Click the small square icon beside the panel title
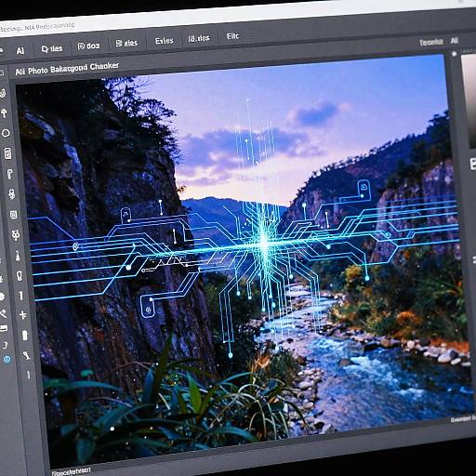The height and width of the screenshot is (476, 476). [2, 73]
